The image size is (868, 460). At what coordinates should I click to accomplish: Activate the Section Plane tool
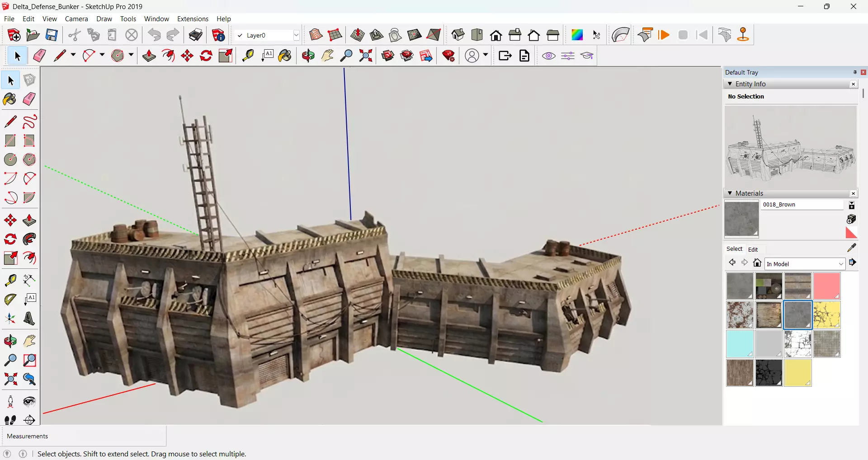[x=29, y=420]
